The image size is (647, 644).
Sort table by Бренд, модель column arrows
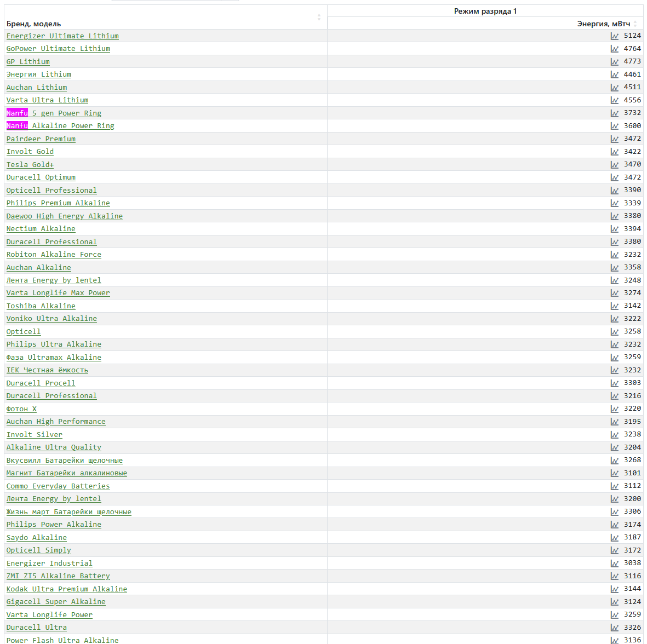(x=319, y=18)
